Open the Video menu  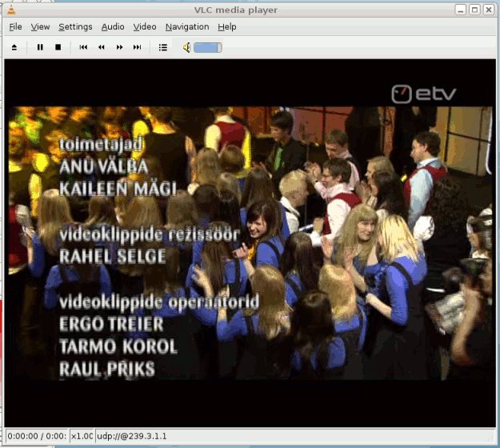(x=145, y=26)
